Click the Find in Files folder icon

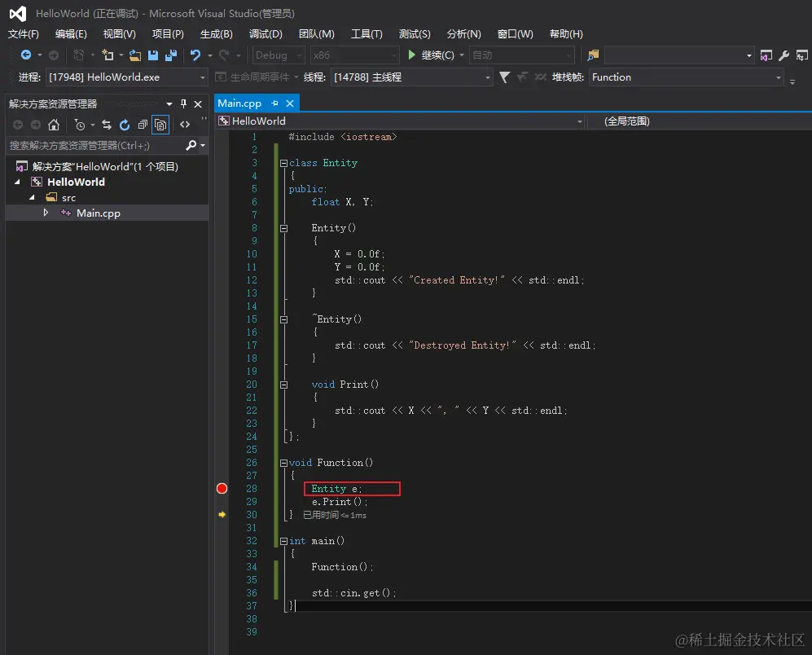pos(594,55)
